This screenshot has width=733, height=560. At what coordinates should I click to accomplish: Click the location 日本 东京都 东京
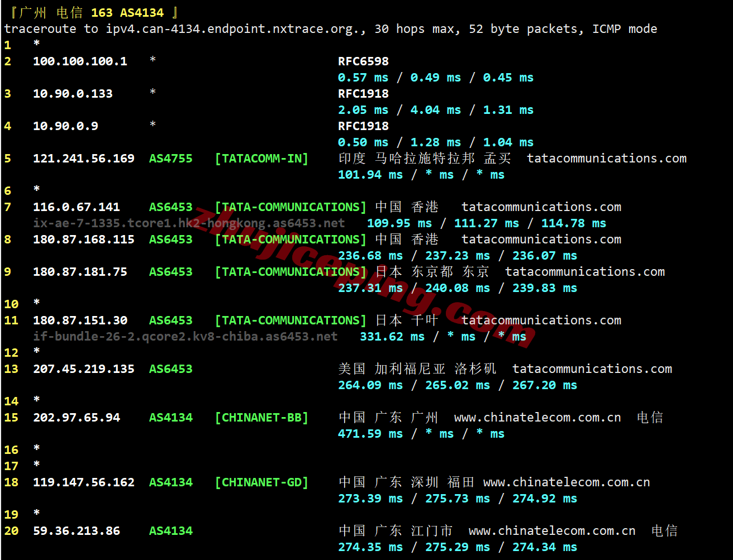pyautogui.click(x=432, y=272)
